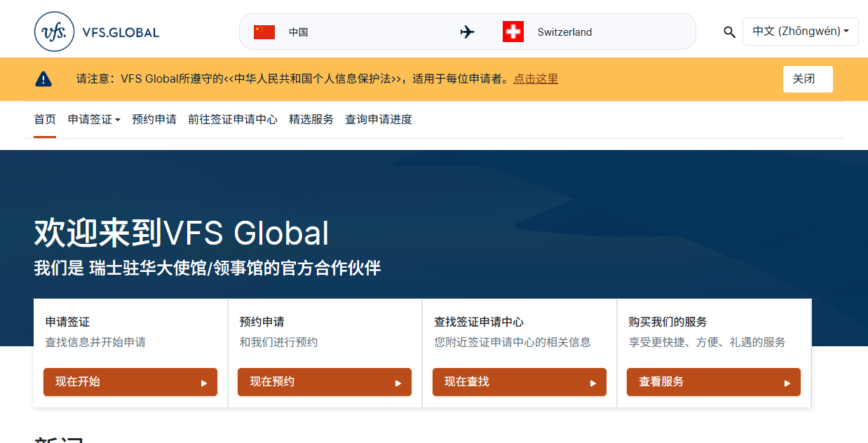The width and height of the screenshot is (868, 443).
Task: Click the arrow icon on 查看服务 button
Action: tap(787, 383)
